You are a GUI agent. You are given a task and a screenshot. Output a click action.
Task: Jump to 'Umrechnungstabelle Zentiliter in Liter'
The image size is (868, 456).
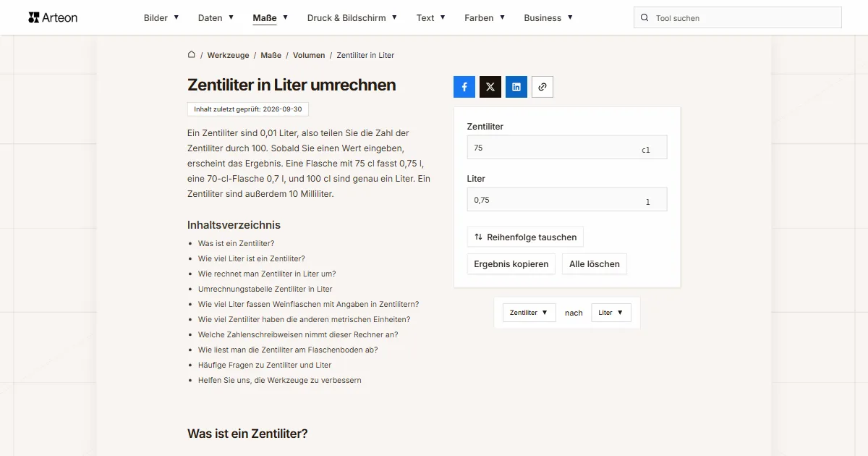(265, 289)
